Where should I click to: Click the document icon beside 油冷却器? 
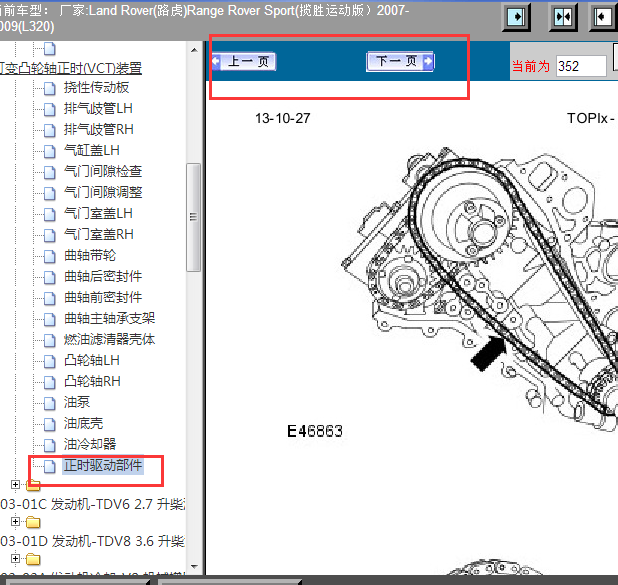(49, 445)
